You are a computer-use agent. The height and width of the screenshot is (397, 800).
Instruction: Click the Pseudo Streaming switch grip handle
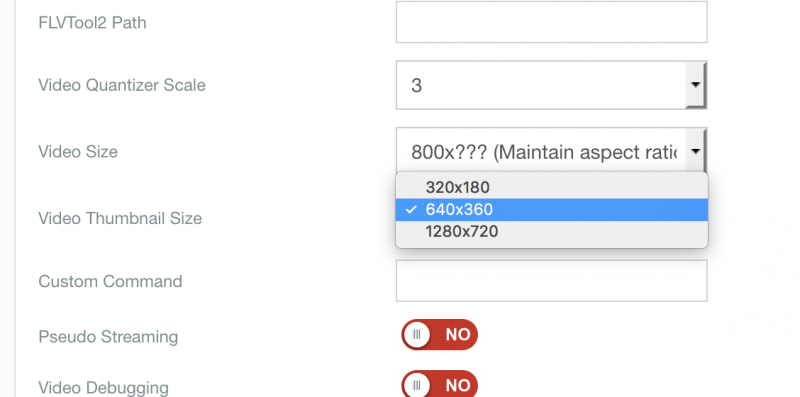click(x=417, y=335)
